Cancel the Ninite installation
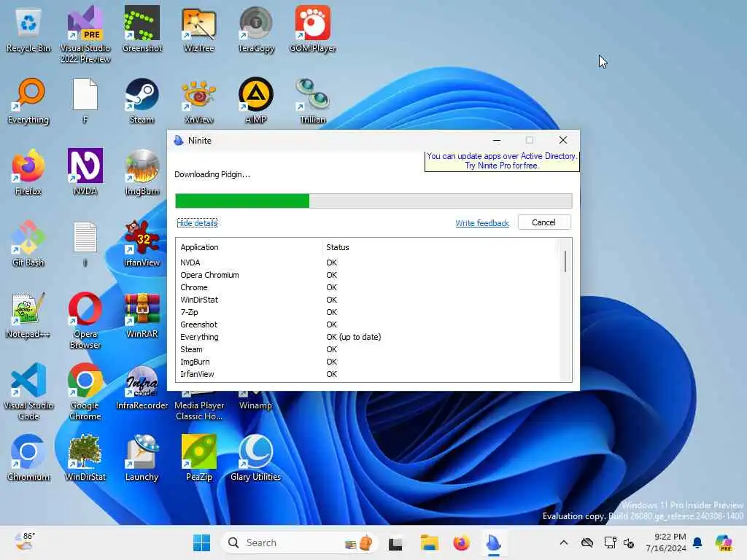Image resolution: width=747 pixels, height=560 pixels. tap(543, 222)
